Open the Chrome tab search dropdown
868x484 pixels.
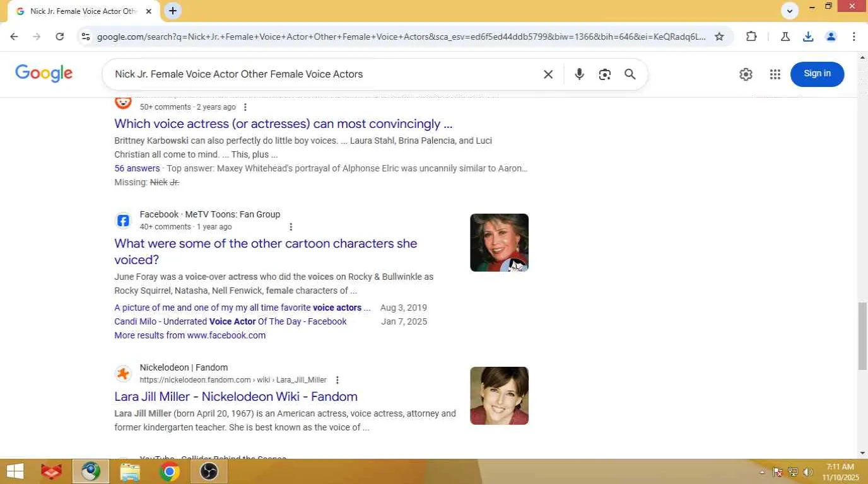(x=790, y=11)
